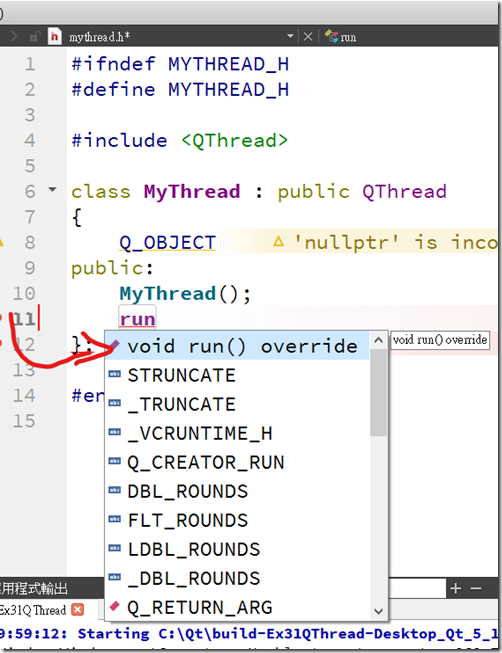Click the pink diamond icon beside Q_RETURN_ARG
Viewport: 502px width, 653px height.
click(115, 606)
